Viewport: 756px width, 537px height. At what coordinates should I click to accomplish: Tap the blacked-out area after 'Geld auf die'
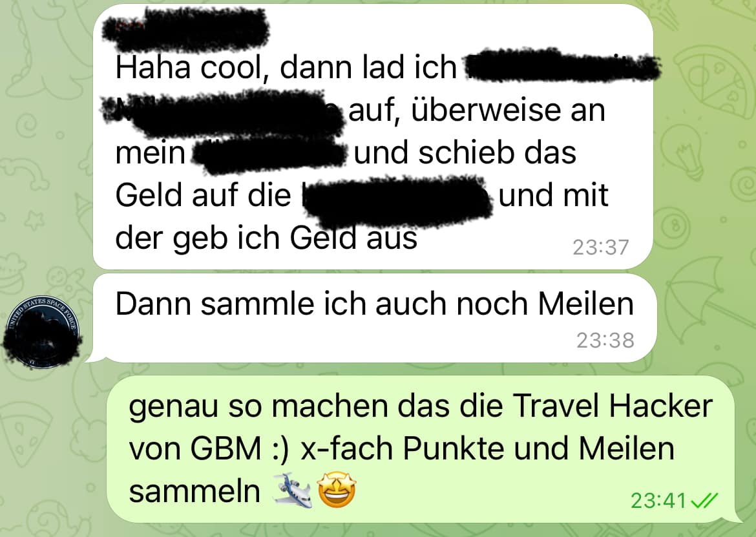coord(398,200)
